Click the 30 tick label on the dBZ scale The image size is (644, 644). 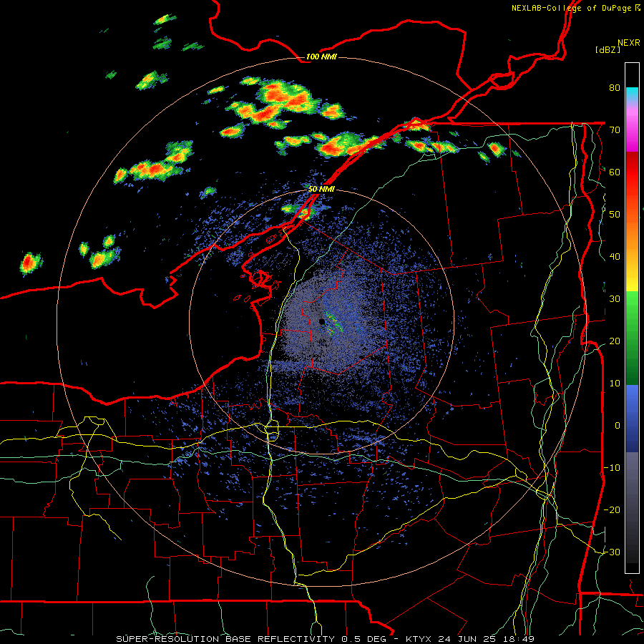coord(615,298)
